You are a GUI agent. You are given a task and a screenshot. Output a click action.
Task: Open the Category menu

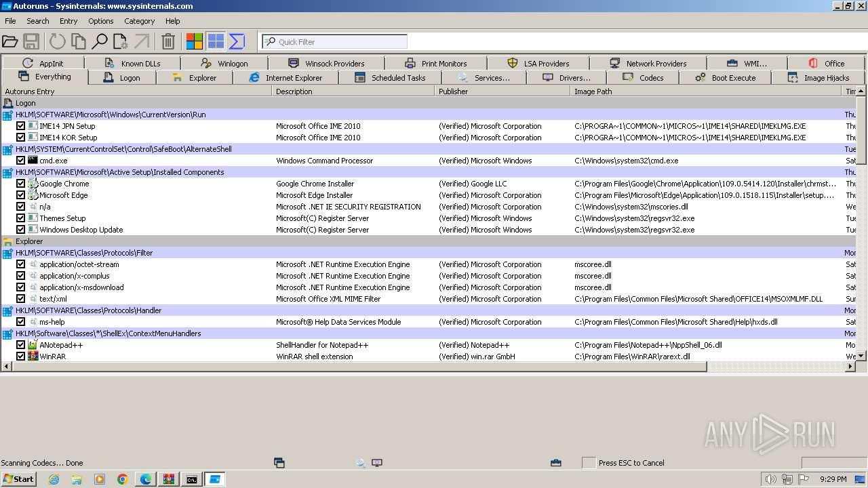(139, 21)
